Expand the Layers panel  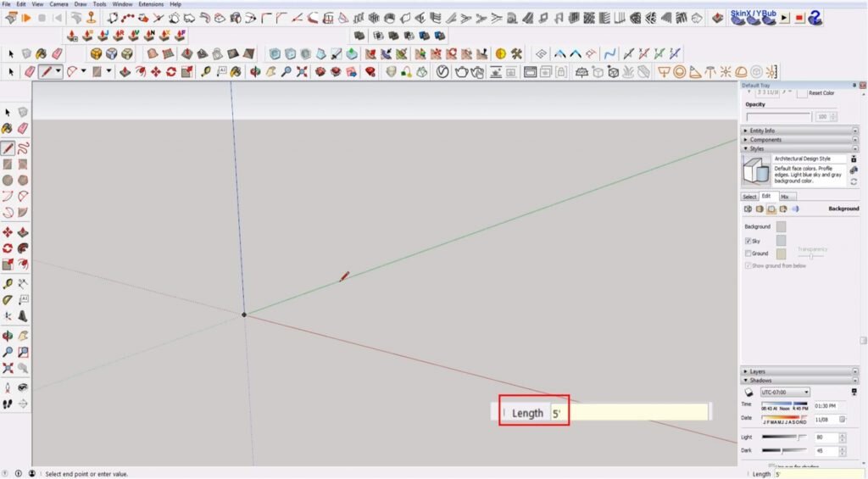coord(800,371)
